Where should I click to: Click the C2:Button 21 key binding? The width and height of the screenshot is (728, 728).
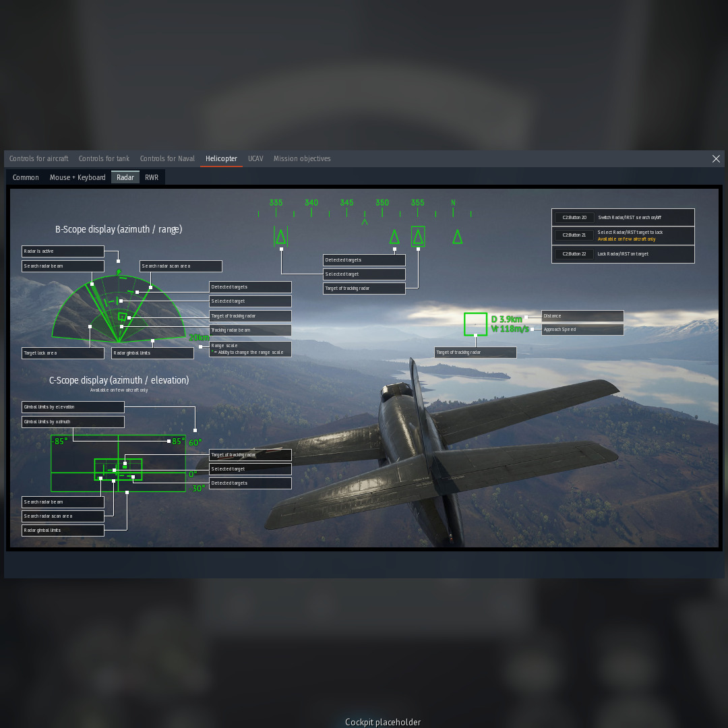tap(574, 235)
